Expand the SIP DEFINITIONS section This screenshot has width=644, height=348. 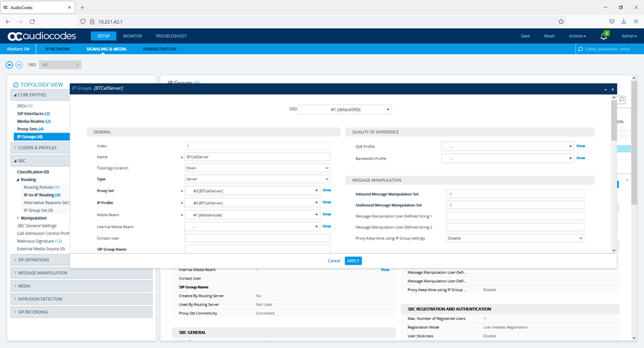coord(40,260)
